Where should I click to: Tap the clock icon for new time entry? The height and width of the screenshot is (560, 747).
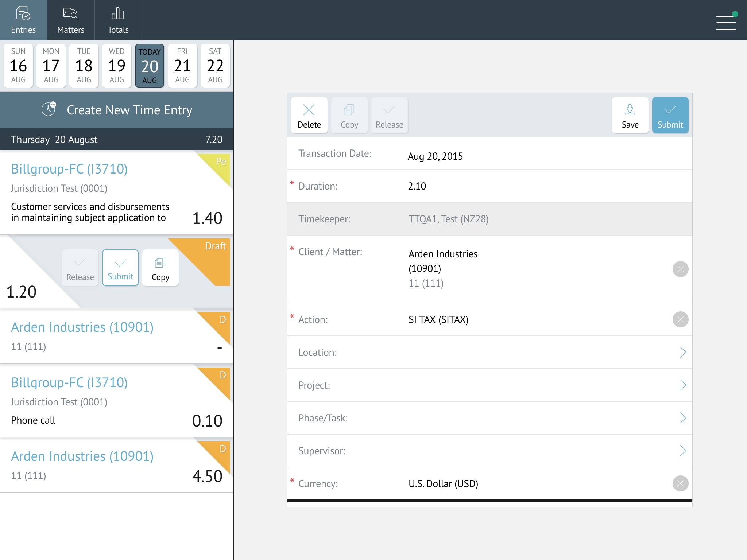pos(49,109)
